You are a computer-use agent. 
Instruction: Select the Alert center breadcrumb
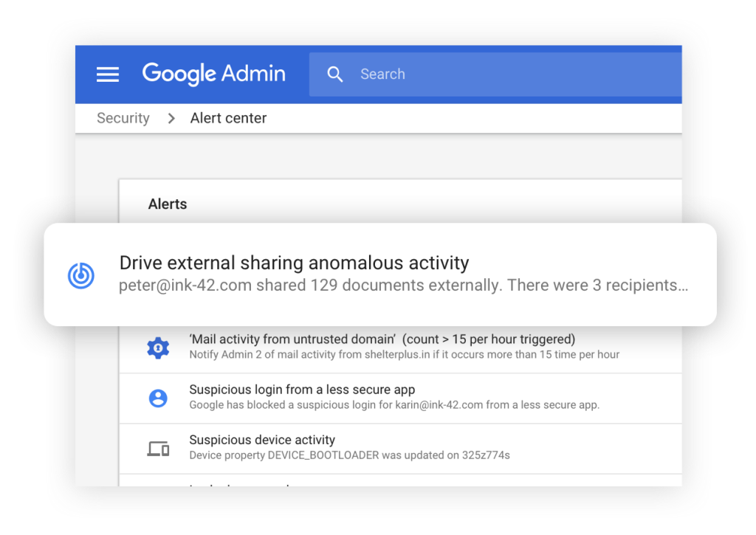[228, 118]
